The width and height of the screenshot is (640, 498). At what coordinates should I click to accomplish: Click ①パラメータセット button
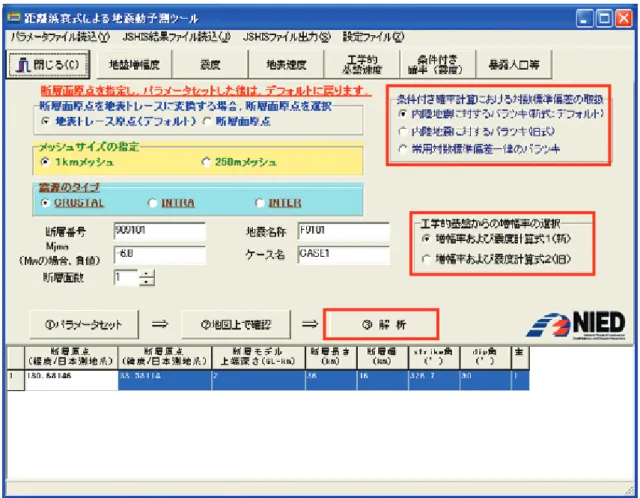click(x=84, y=325)
